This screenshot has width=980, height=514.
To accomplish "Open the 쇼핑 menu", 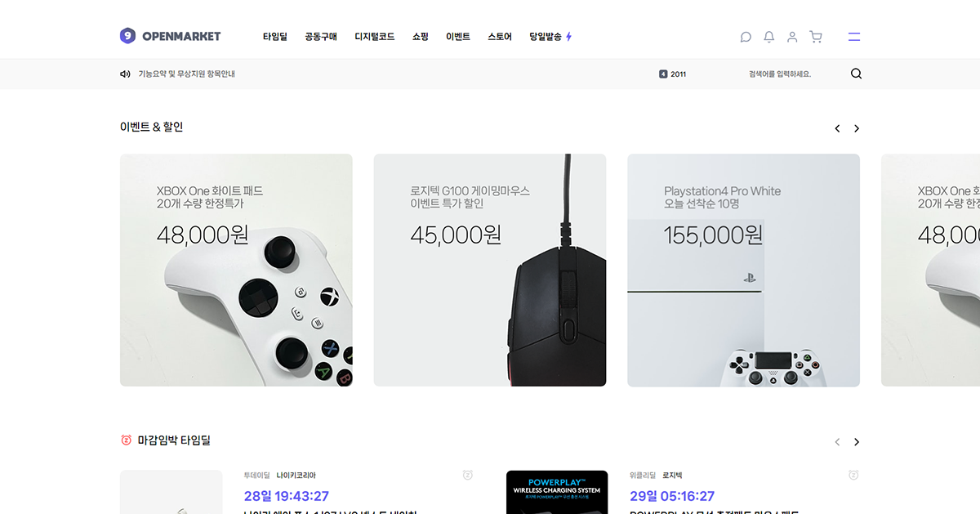I will coord(421,37).
